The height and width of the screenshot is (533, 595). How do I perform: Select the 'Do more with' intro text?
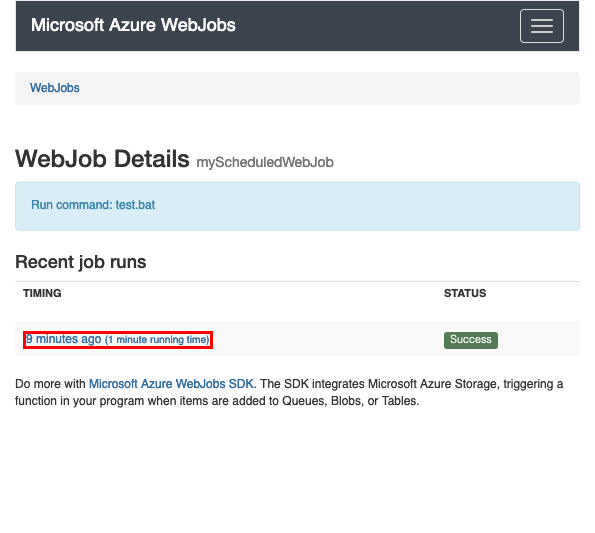click(50, 384)
